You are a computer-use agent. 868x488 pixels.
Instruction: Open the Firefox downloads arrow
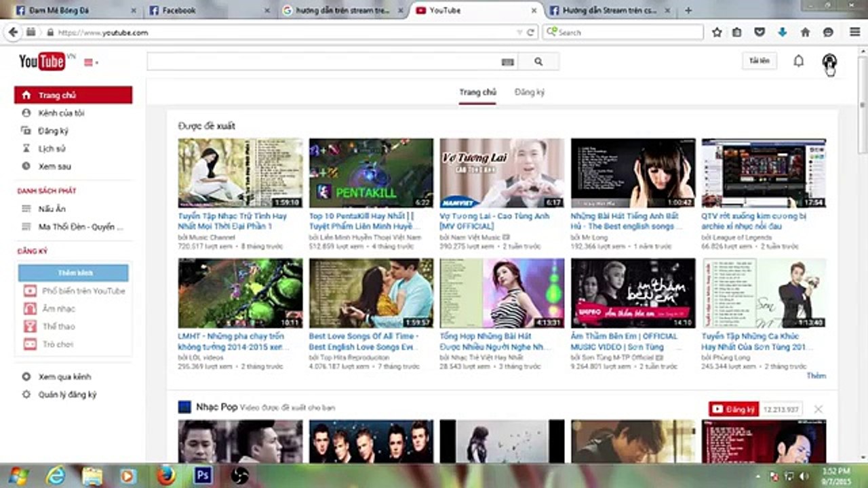click(782, 32)
